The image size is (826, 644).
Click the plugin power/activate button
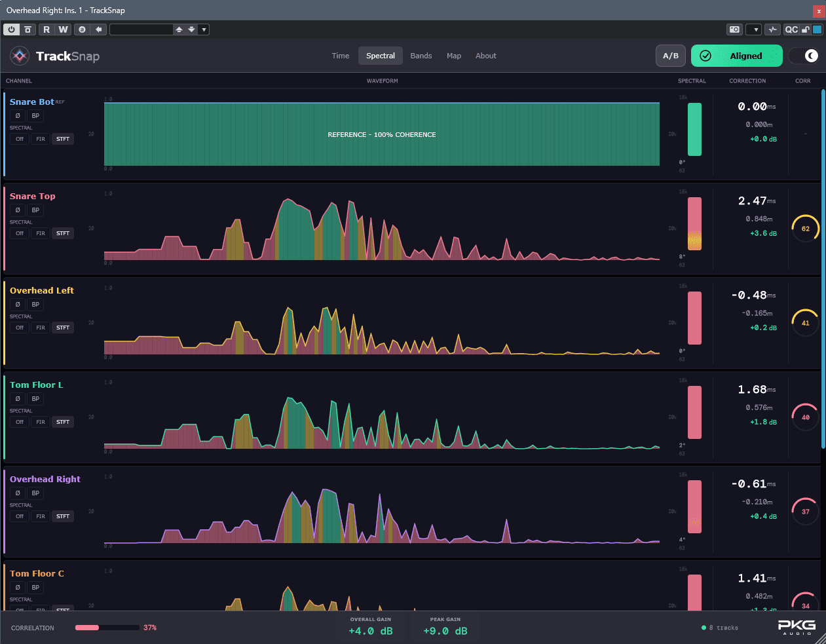click(12, 29)
